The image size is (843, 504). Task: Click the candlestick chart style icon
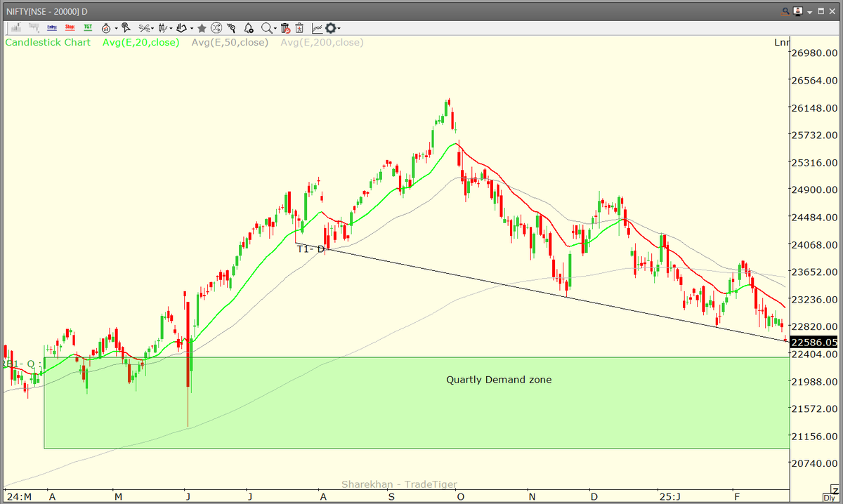(x=164, y=28)
